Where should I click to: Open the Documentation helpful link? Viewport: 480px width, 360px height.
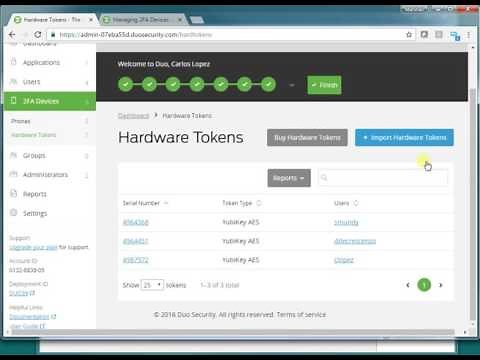point(29,316)
